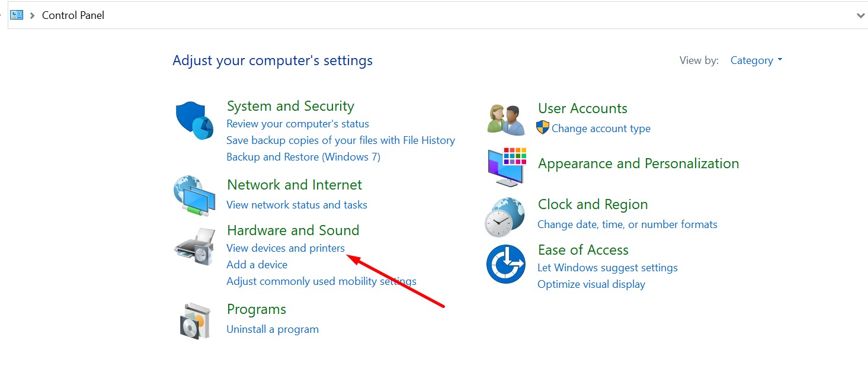Click Backup and Restore (Windows 7)
The height and width of the screenshot is (382, 868).
click(x=303, y=157)
